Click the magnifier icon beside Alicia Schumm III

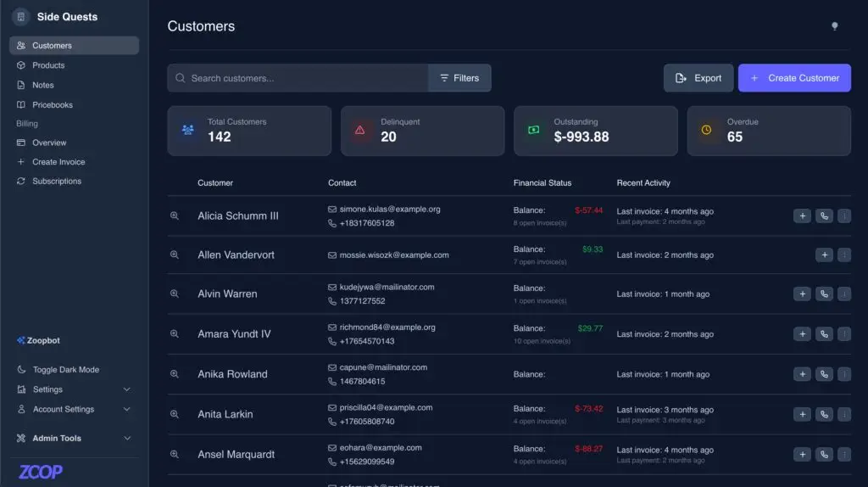point(175,216)
